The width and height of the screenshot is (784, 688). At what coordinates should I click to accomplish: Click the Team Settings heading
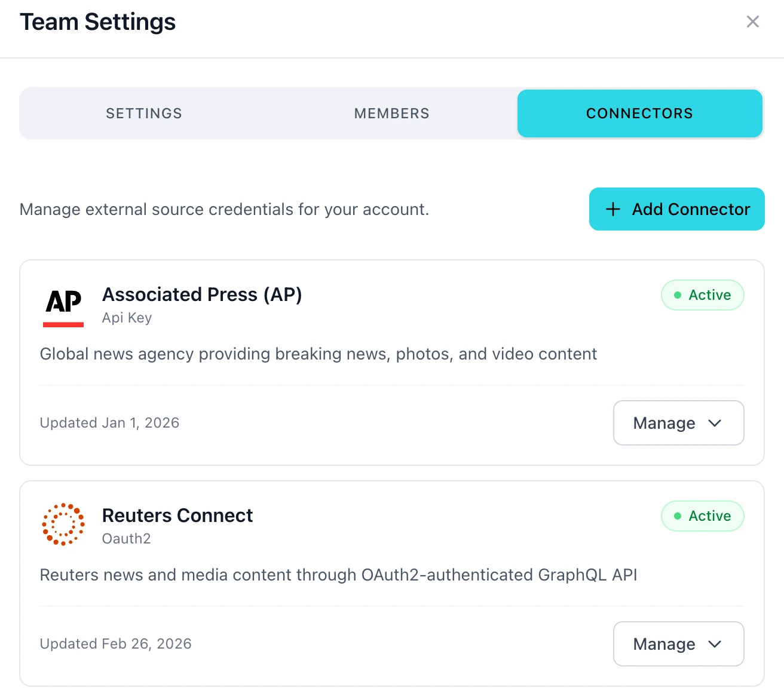pos(98,22)
